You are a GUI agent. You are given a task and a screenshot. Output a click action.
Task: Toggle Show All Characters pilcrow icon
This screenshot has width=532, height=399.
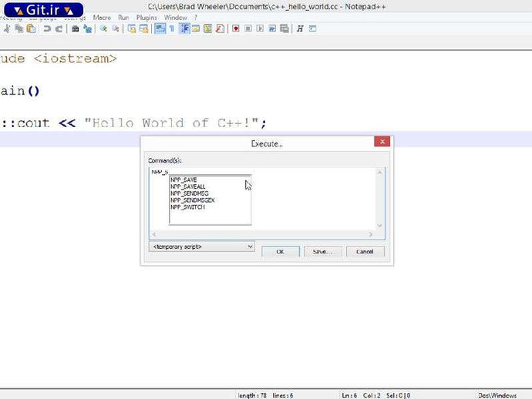pos(172,28)
